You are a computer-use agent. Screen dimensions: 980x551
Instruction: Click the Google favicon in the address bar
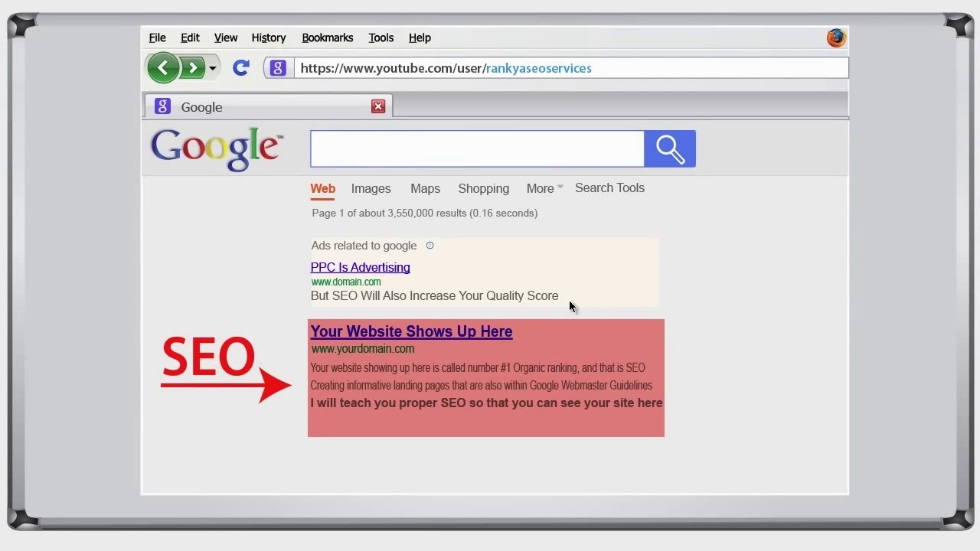[277, 68]
